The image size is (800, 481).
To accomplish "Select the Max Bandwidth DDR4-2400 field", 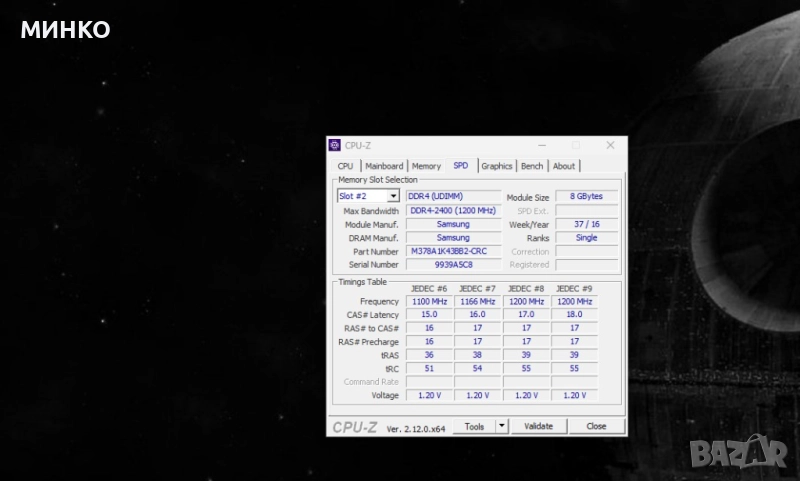I will point(453,211).
